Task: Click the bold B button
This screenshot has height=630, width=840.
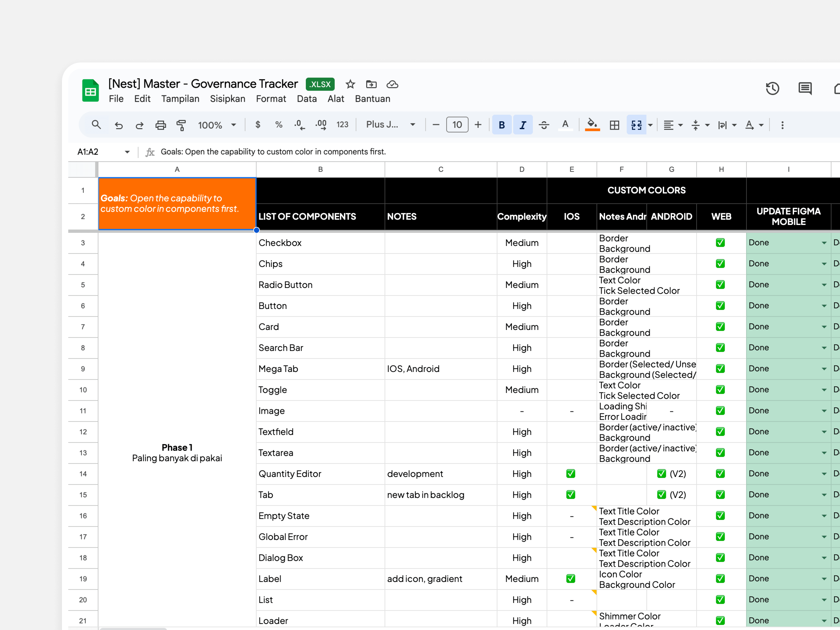Action: click(502, 125)
